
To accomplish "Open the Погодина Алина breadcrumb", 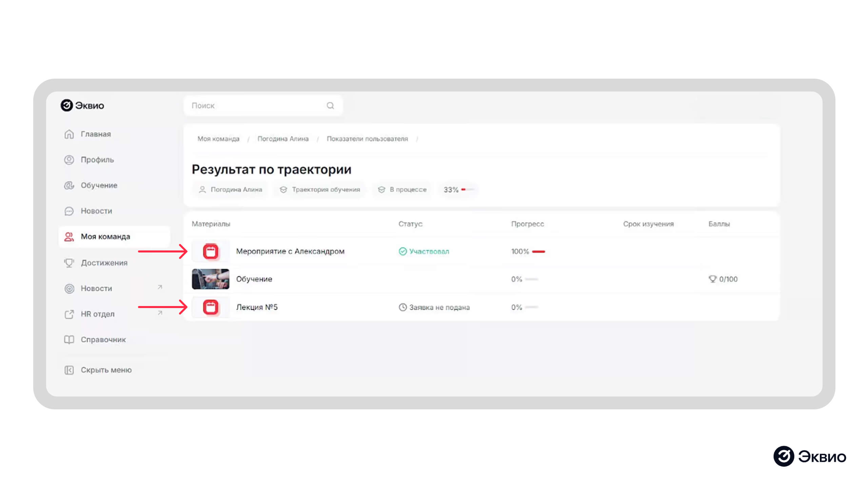I will [x=283, y=139].
